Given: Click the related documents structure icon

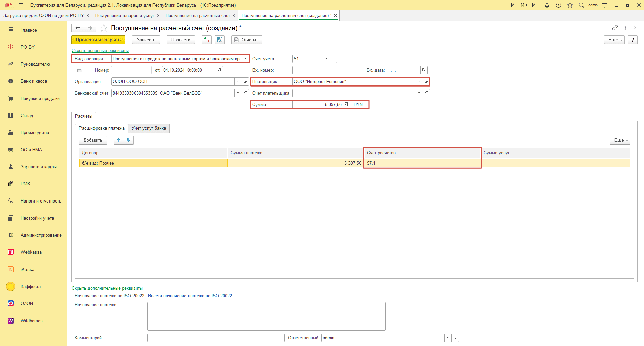Looking at the screenshot, I should [x=220, y=40].
